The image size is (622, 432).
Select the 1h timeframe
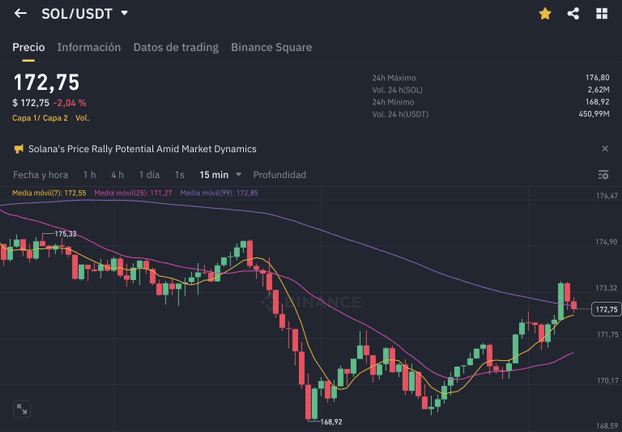[x=90, y=175]
